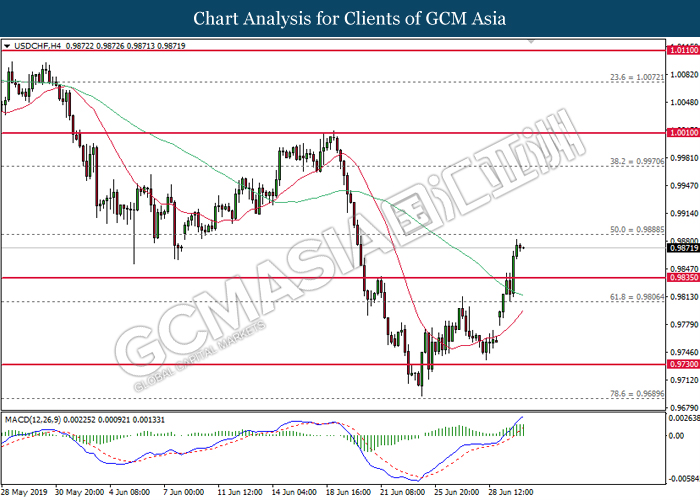700x500 pixels.
Task: Click the 4 Jun 08:00 time label
Action: [x=129, y=492]
